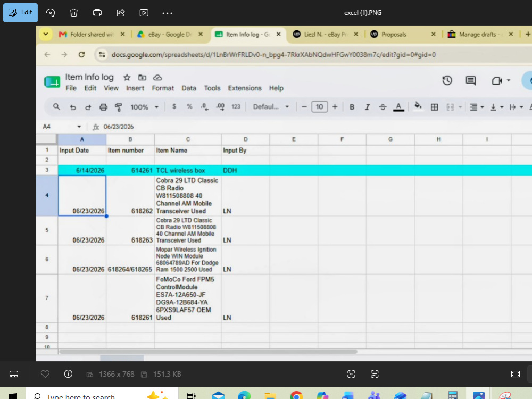This screenshot has height=399, width=532.
Task: Open the Extensions menu
Action: (245, 88)
